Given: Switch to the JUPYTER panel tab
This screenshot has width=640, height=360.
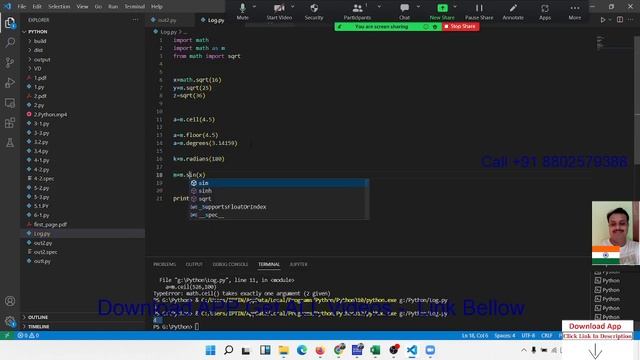Looking at the screenshot, I should (299, 264).
